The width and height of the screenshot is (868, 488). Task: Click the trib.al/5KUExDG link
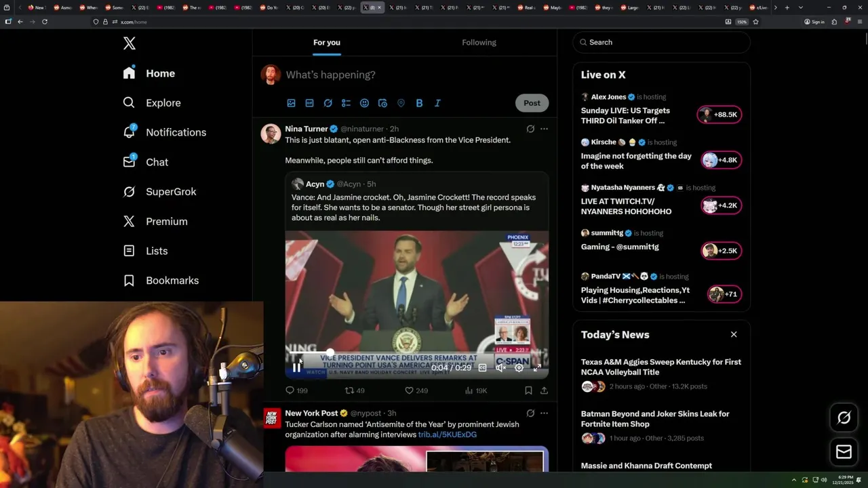[x=448, y=434]
